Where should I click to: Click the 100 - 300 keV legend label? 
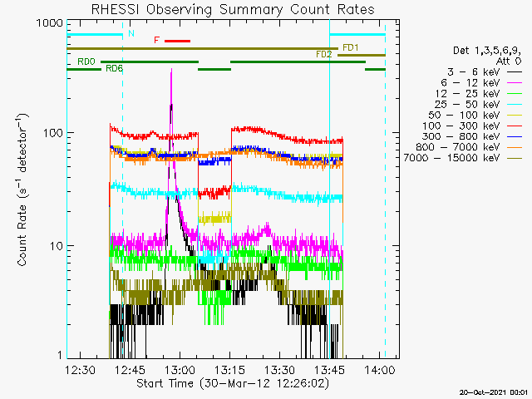click(x=461, y=126)
